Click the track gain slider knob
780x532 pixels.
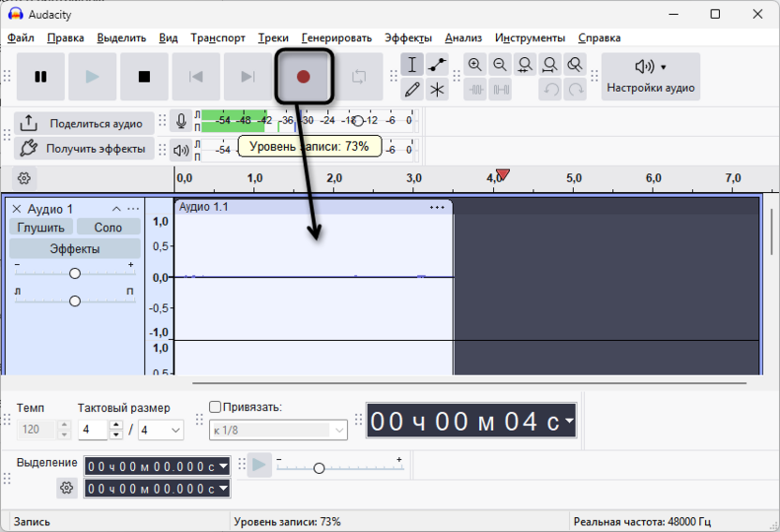point(75,273)
